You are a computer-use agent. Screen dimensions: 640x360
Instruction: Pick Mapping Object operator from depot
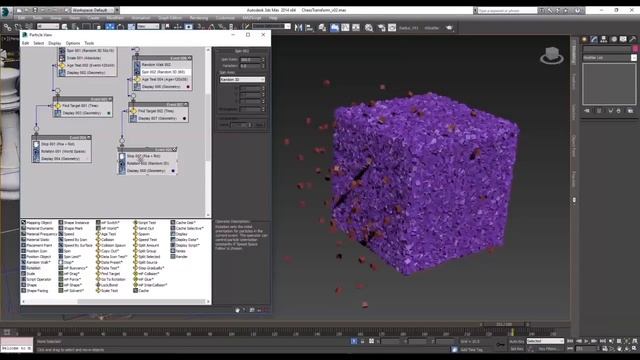coord(37,223)
